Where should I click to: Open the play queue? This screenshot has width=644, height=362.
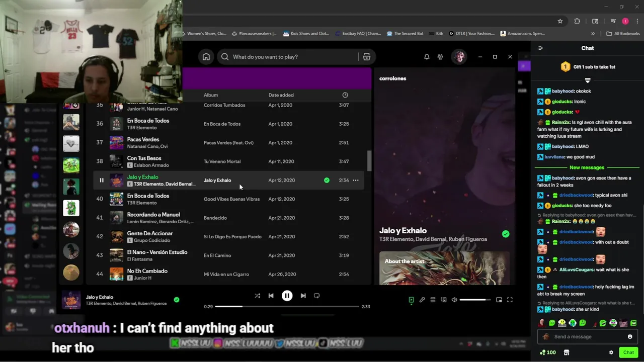point(433,300)
